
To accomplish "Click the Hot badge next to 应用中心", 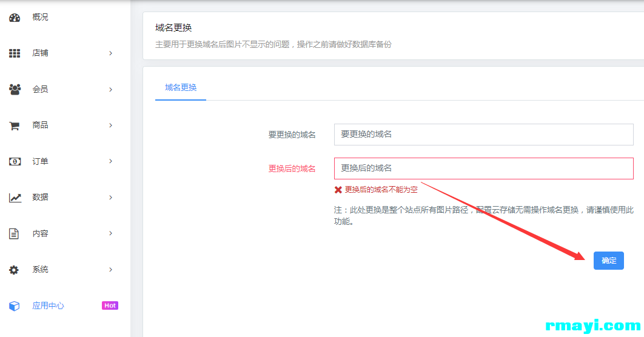I will [110, 305].
